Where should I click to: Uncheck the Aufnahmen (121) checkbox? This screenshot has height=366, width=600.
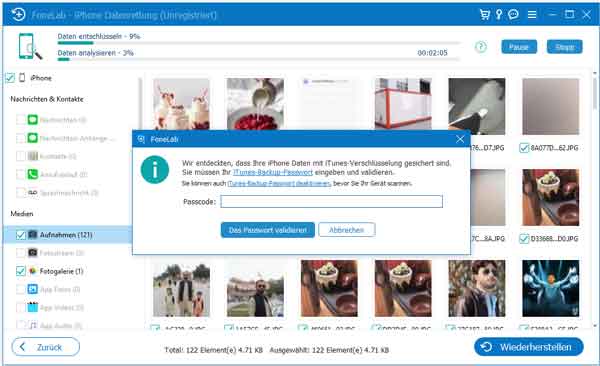click(x=21, y=235)
